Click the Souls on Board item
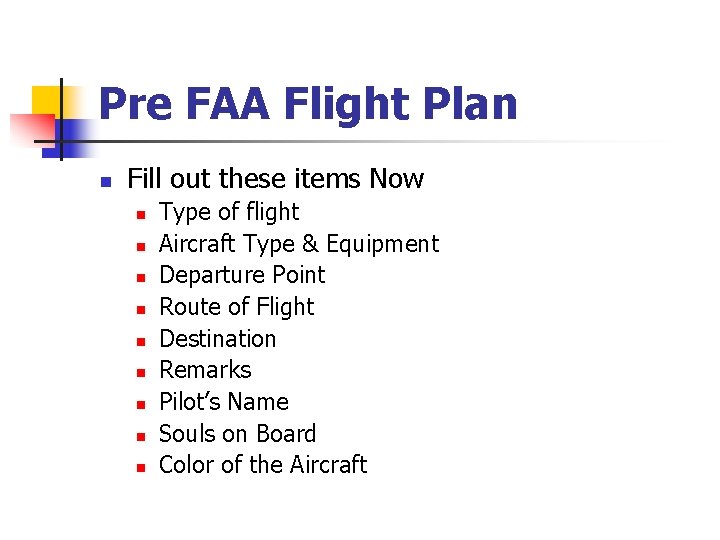The width and height of the screenshot is (720, 540). (237, 434)
